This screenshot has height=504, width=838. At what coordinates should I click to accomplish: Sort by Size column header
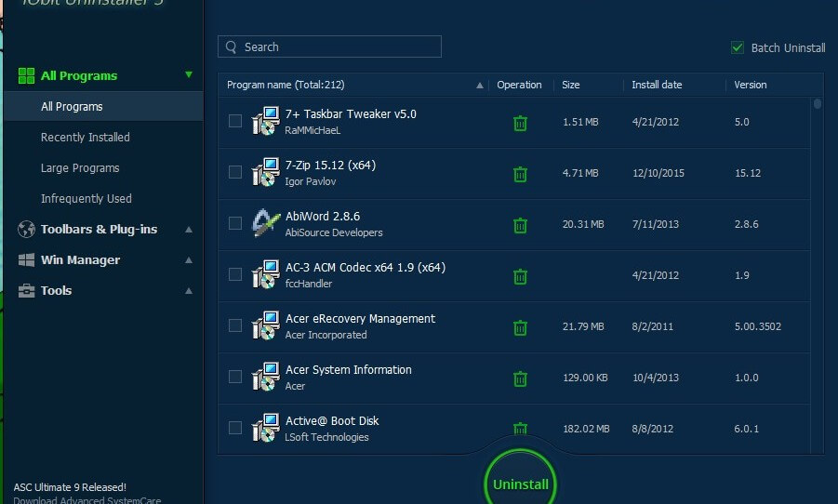coord(571,85)
